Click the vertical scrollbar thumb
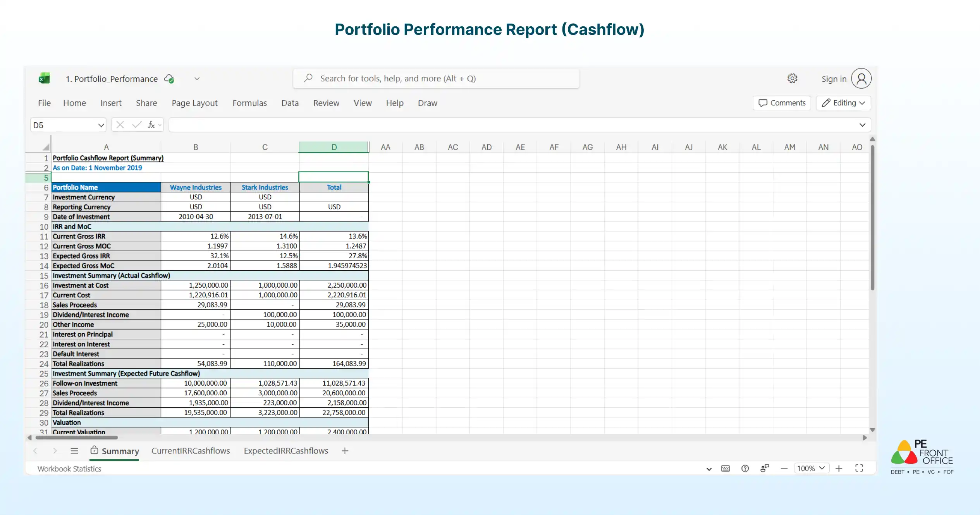The height and width of the screenshot is (515, 980). point(872,217)
